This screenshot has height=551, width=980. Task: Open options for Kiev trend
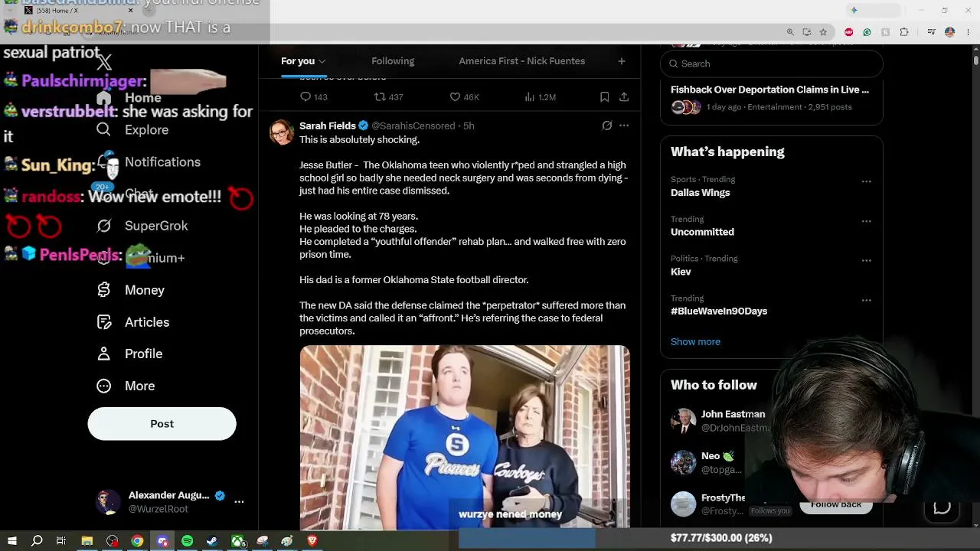coord(866,261)
